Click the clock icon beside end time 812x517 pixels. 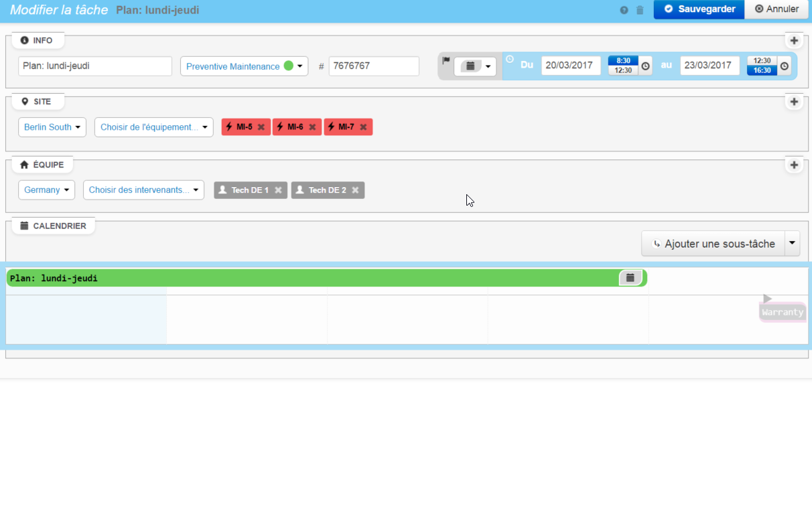(784, 66)
